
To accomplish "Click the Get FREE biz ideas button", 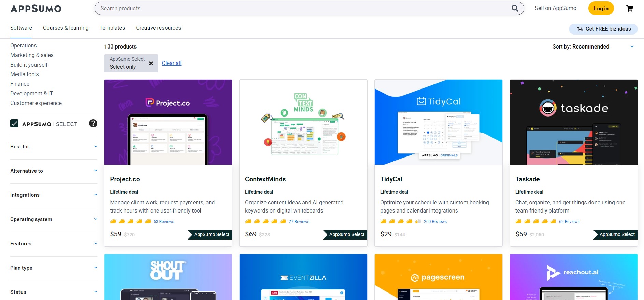I will tap(603, 29).
